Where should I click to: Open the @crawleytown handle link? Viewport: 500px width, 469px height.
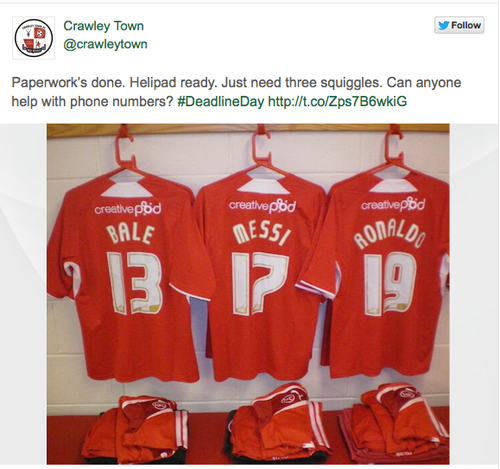tap(105, 44)
